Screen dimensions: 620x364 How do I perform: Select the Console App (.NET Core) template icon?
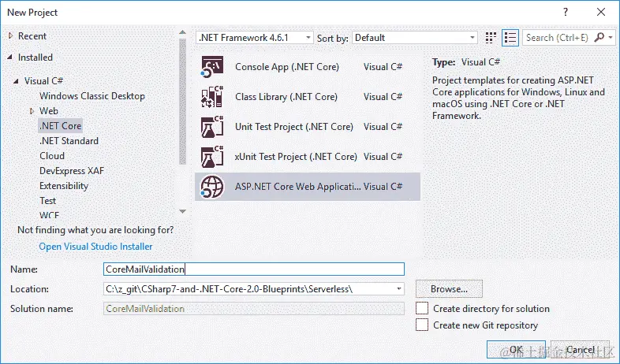[x=212, y=67]
